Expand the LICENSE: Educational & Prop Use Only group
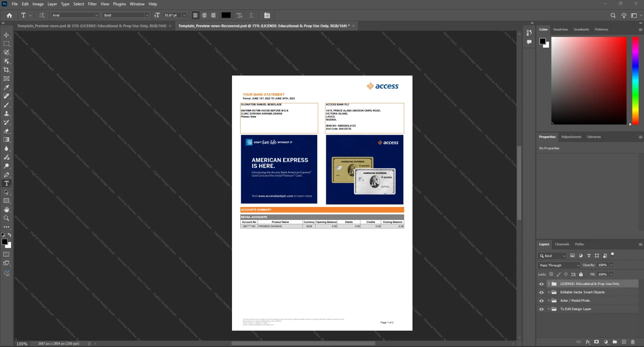Screen dimensions: 644x347 [x=549, y=284]
